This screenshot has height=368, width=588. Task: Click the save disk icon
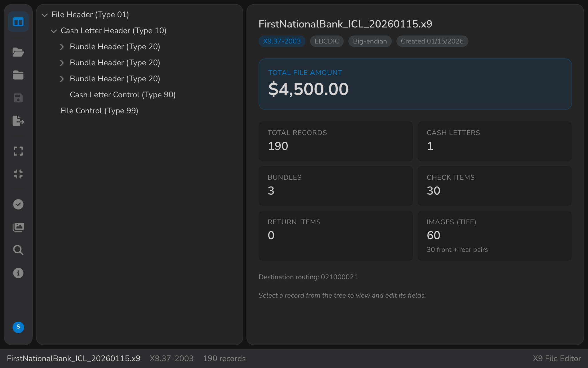[x=18, y=98]
